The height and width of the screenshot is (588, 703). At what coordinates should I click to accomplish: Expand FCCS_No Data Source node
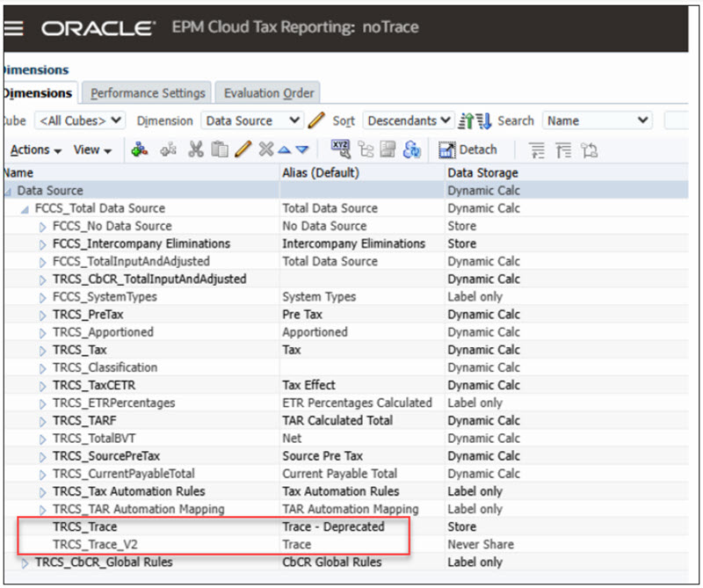pyautogui.click(x=42, y=227)
